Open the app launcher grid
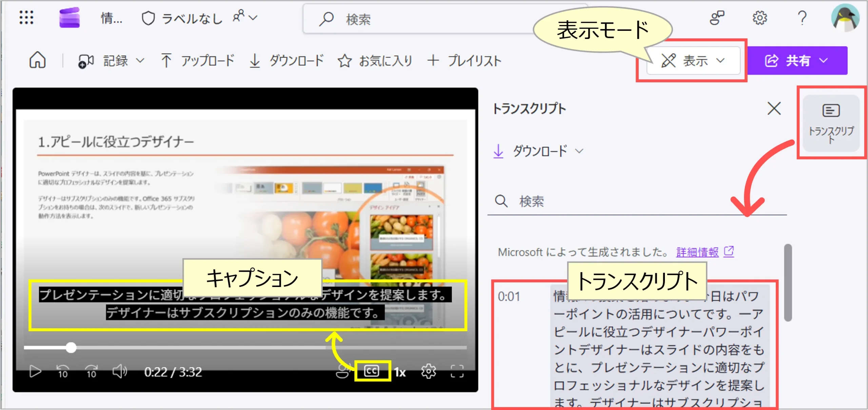The width and height of the screenshot is (868, 410). (26, 18)
